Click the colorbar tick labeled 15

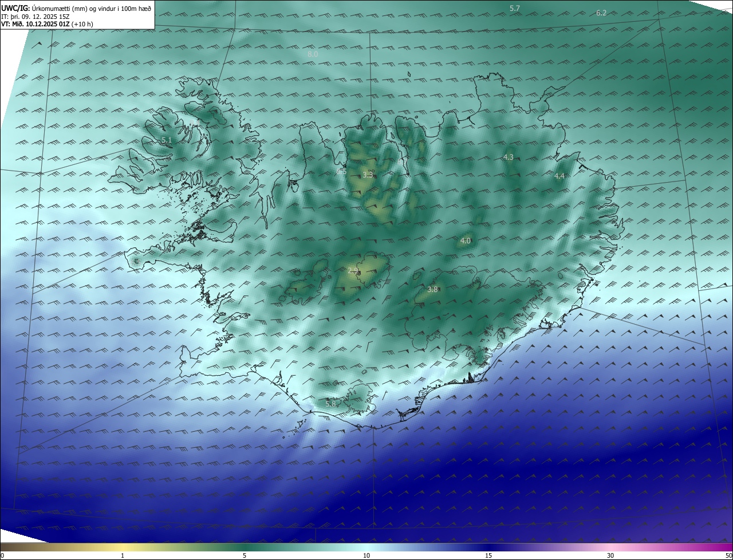[488, 555]
